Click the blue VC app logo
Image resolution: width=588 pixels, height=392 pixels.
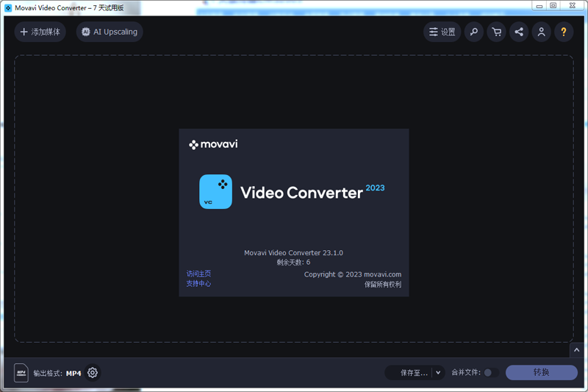click(x=215, y=192)
